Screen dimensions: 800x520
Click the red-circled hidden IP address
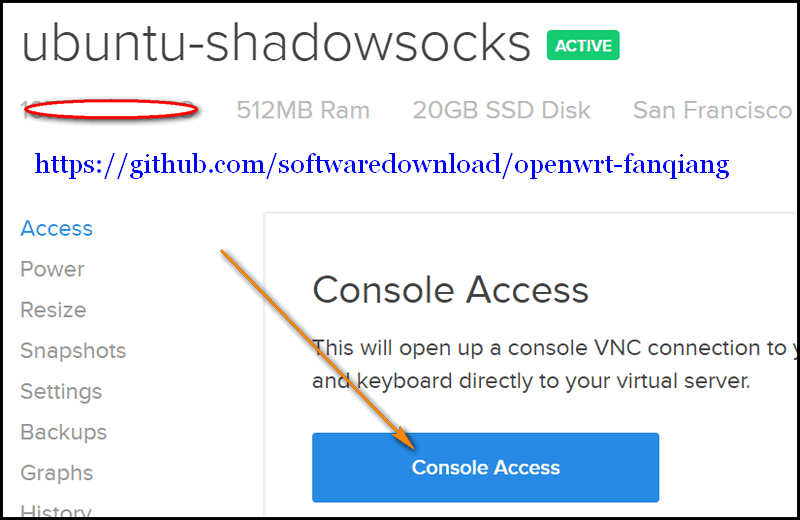point(110,109)
